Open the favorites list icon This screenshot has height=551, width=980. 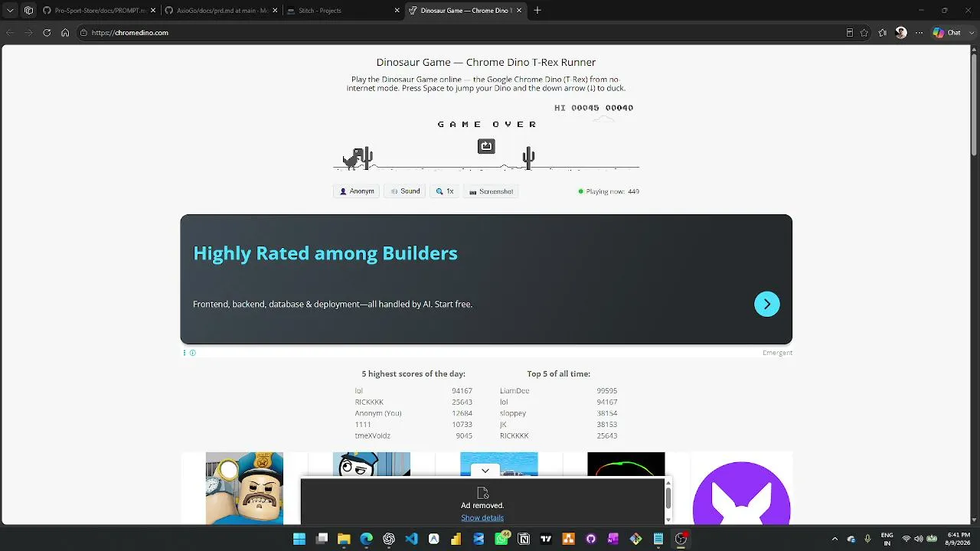pos(883,33)
